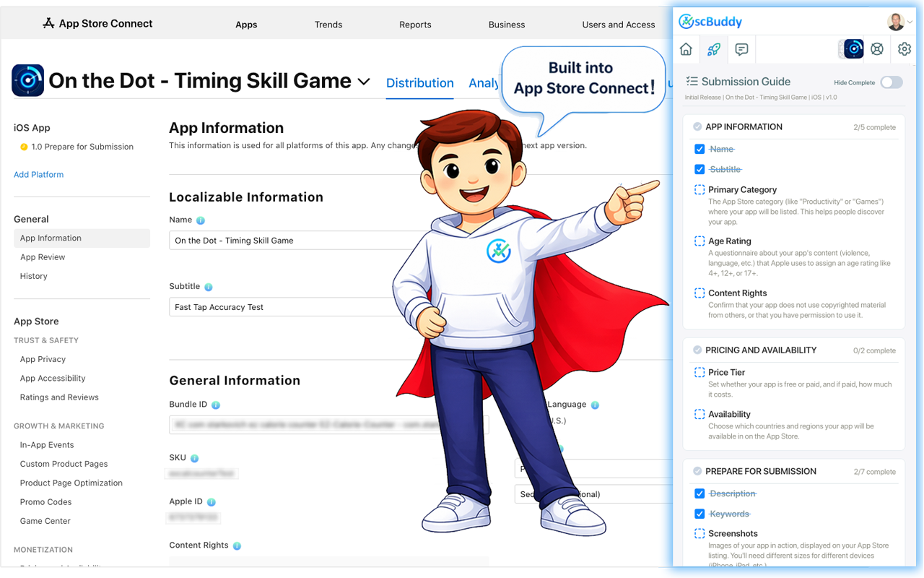Open Game Center

[x=45, y=522]
